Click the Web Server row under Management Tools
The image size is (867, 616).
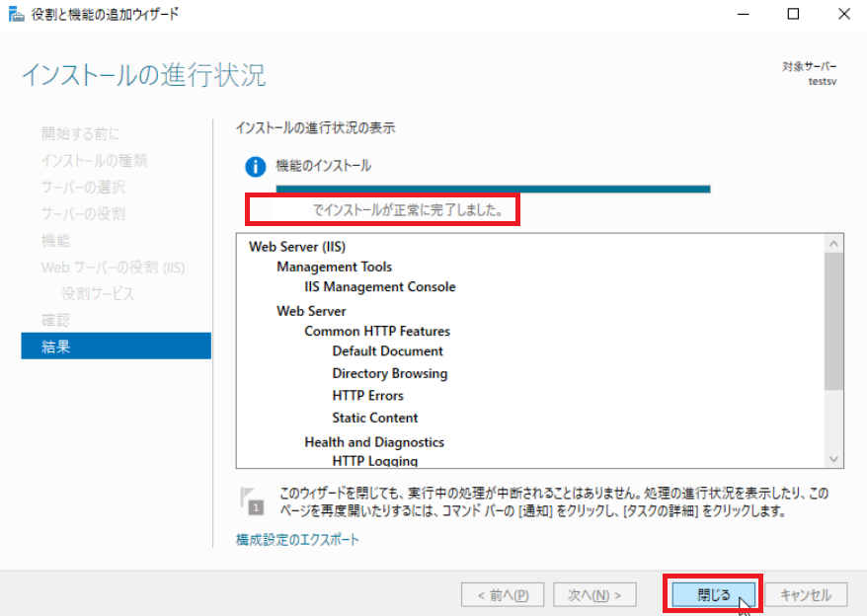[311, 311]
